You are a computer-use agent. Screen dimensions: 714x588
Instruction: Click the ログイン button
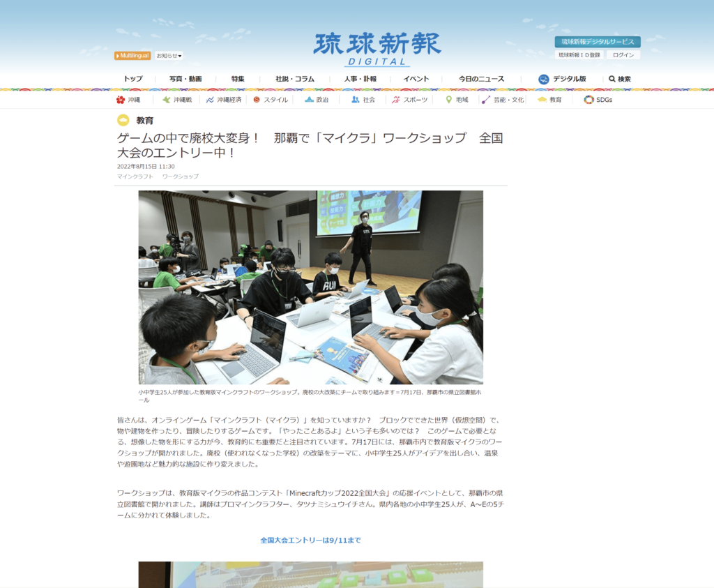(x=623, y=55)
